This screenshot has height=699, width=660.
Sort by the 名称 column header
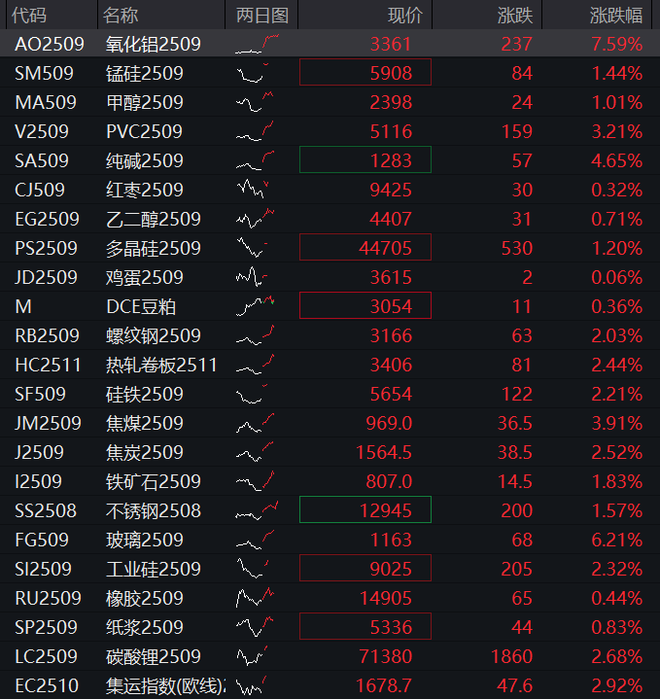pos(120,15)
